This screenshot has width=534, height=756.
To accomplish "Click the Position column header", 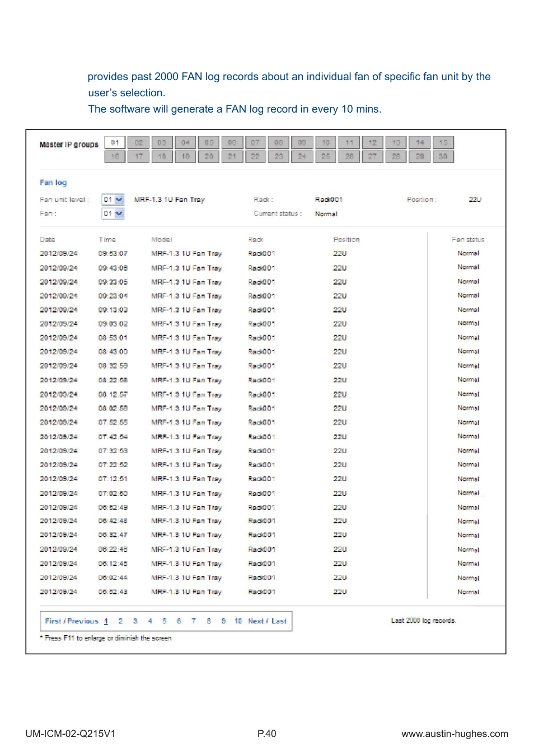I will coord(346,240).
